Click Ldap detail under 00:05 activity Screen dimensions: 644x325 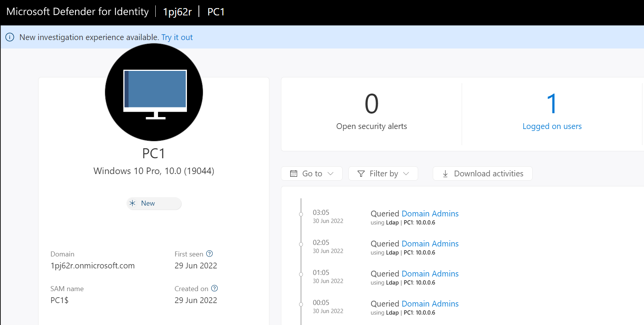pos(392,313)
